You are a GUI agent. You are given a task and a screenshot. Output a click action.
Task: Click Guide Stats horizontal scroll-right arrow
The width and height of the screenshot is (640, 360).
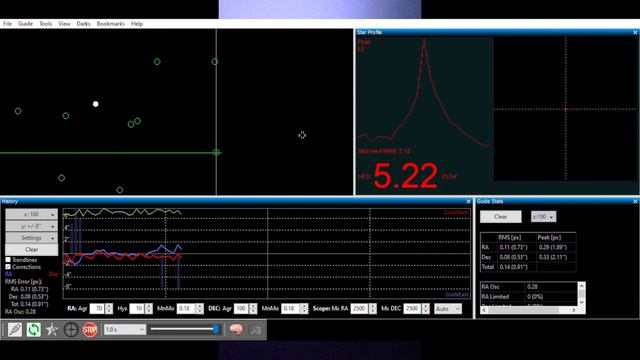pyautogui.click(x=573, y=310)
